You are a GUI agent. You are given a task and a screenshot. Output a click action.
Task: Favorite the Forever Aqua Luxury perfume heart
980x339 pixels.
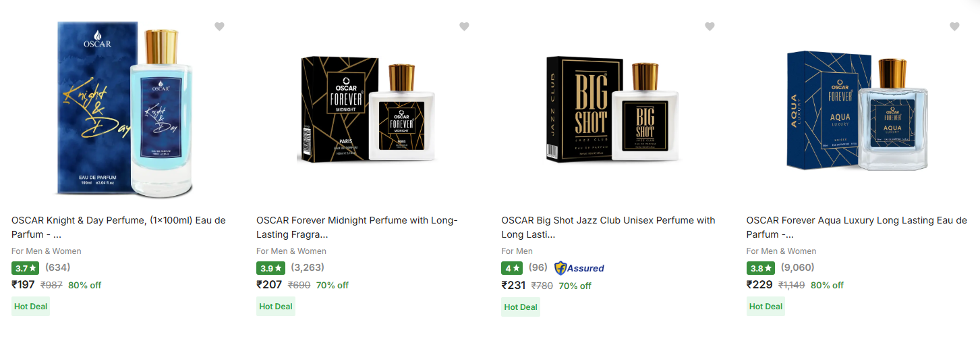coord(954,26)
